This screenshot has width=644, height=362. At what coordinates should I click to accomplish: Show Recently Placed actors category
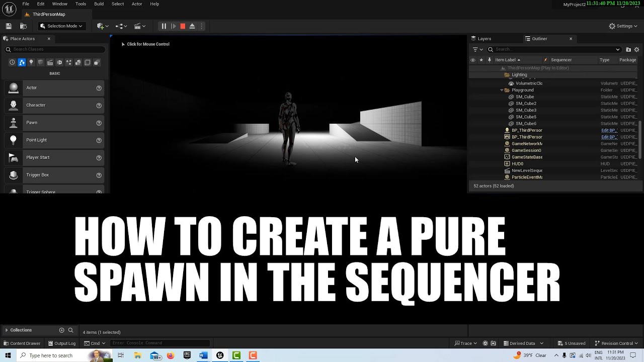point(12,62)
